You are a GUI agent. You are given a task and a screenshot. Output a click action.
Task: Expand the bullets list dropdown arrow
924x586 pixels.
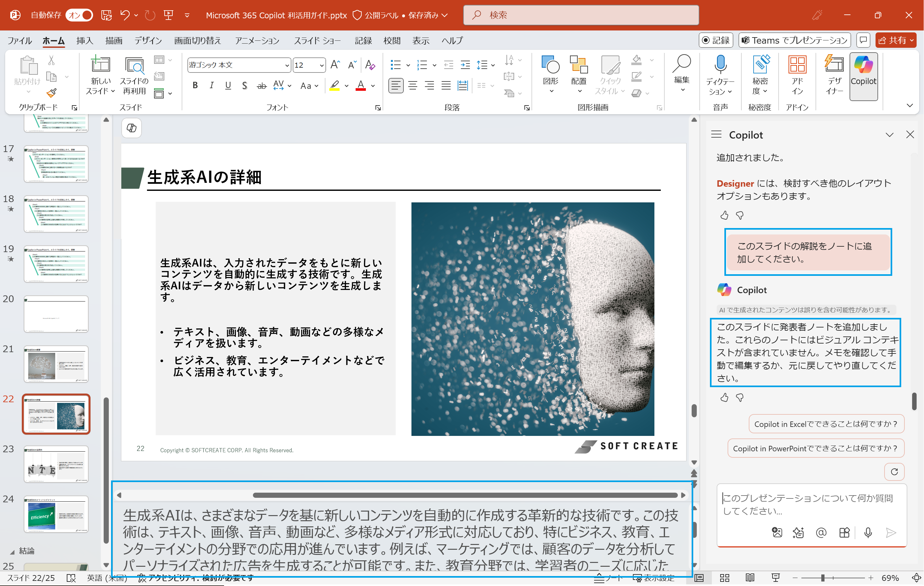tap(408, 65)
